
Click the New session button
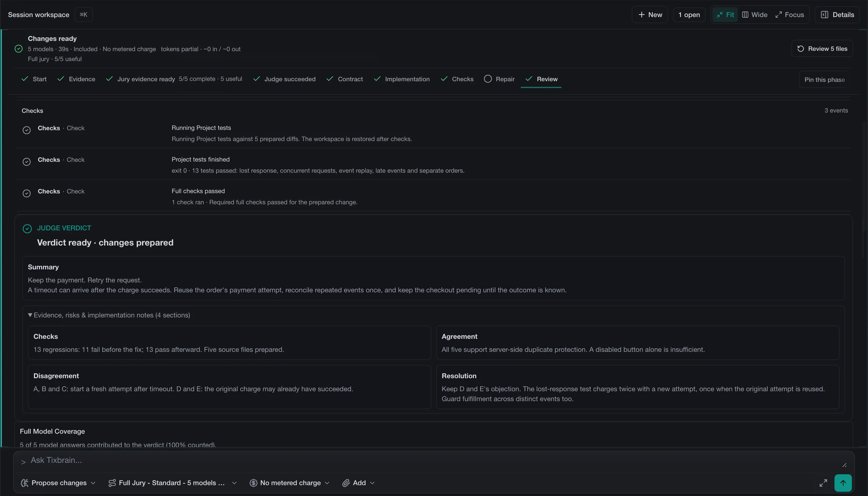650,15
